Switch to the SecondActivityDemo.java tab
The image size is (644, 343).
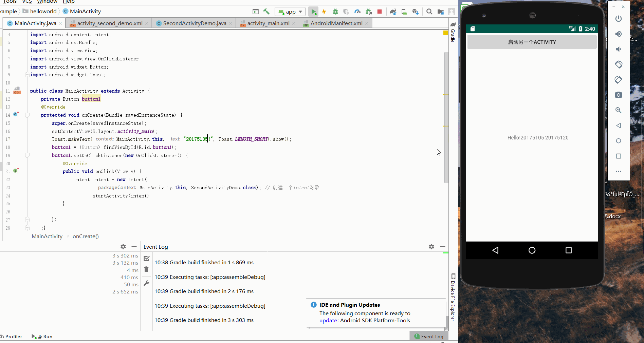click(x=194, y=23)
